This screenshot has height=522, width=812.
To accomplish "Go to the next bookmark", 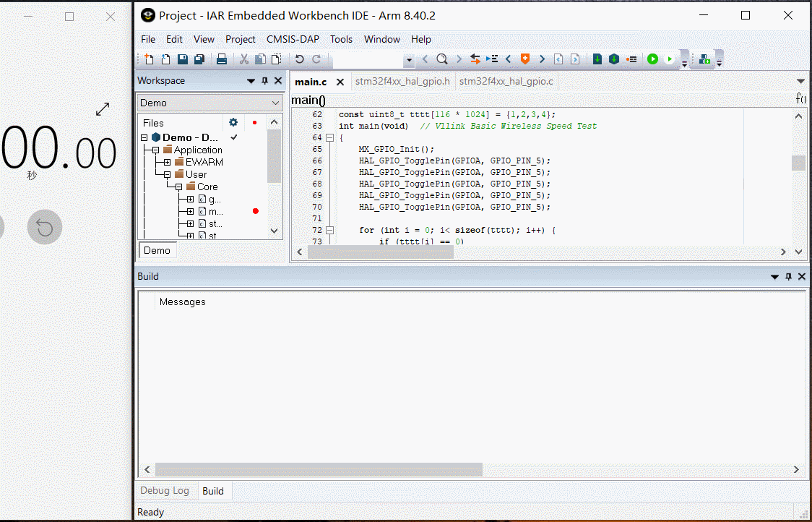I will pyautogui.click(x=543, y=59).
